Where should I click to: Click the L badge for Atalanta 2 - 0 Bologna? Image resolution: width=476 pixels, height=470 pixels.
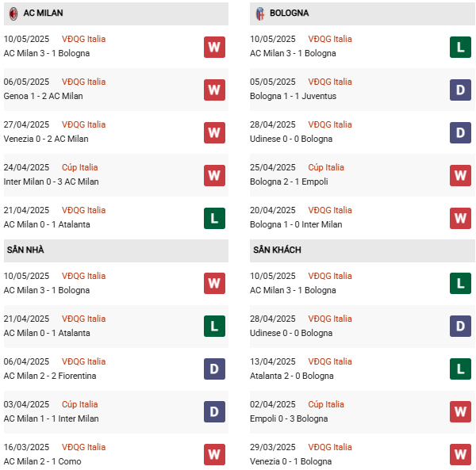(x=460, y=369)
